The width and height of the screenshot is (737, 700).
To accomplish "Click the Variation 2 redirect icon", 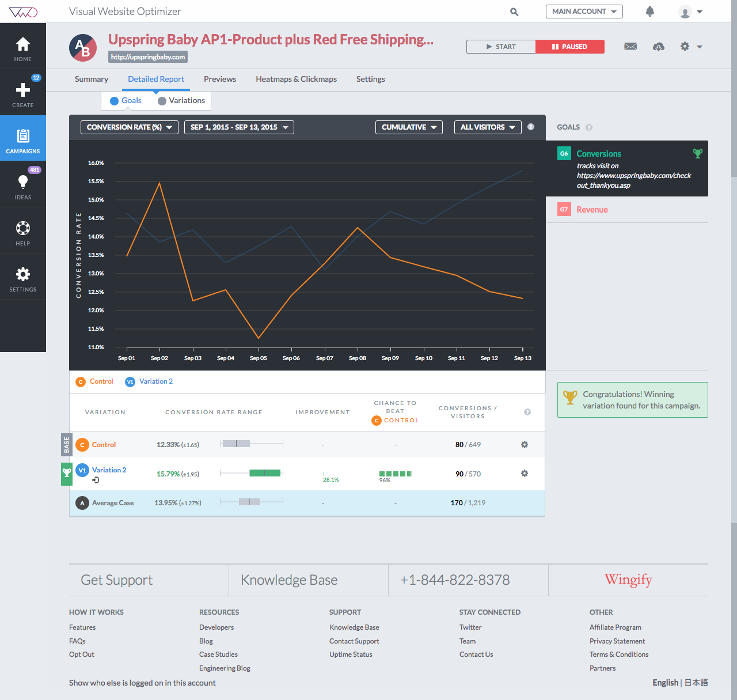I will point(96,480).
